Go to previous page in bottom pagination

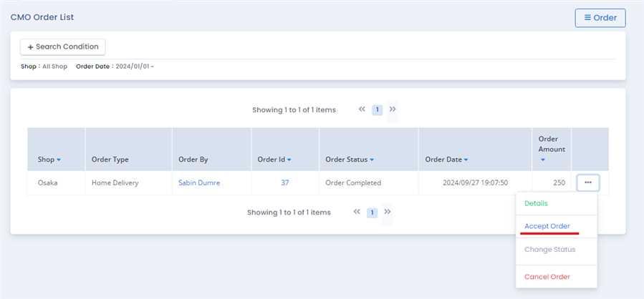coord(357,212)
